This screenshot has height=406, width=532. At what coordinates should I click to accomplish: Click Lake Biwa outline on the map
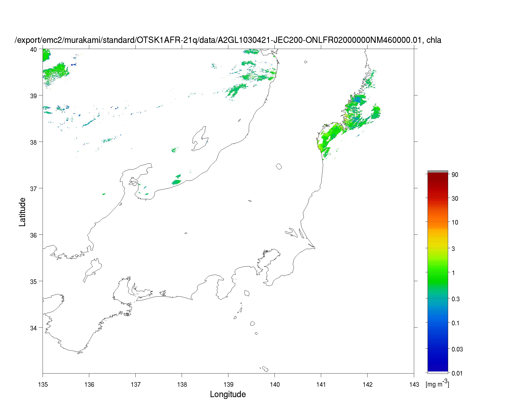93,270
